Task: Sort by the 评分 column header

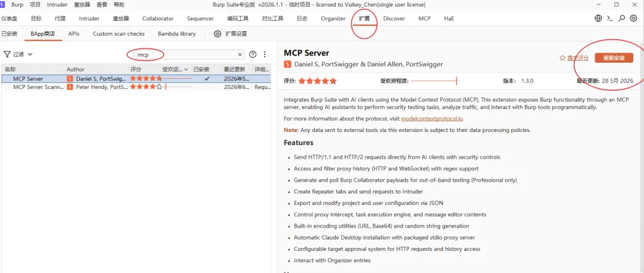Action: [x=145, y=69]
